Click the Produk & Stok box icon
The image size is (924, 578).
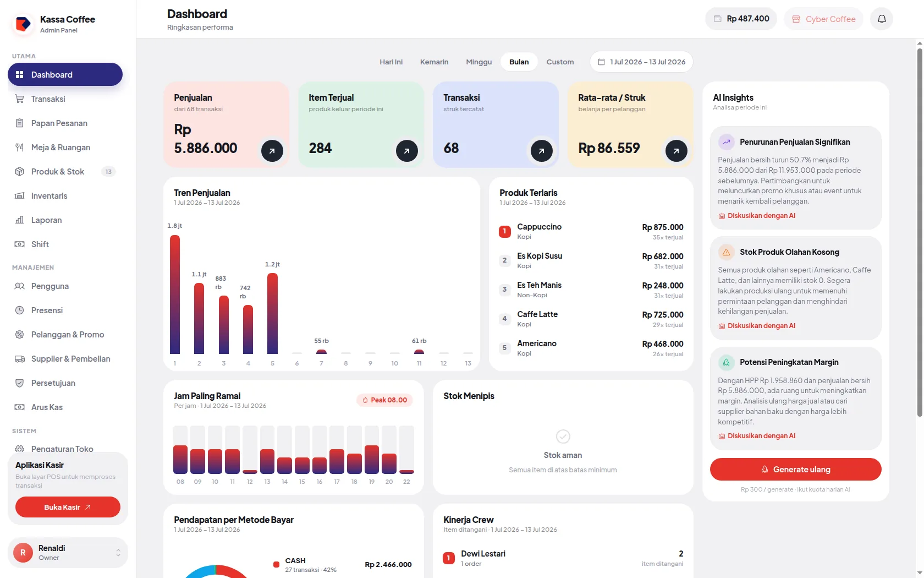[x=20, y=172]
